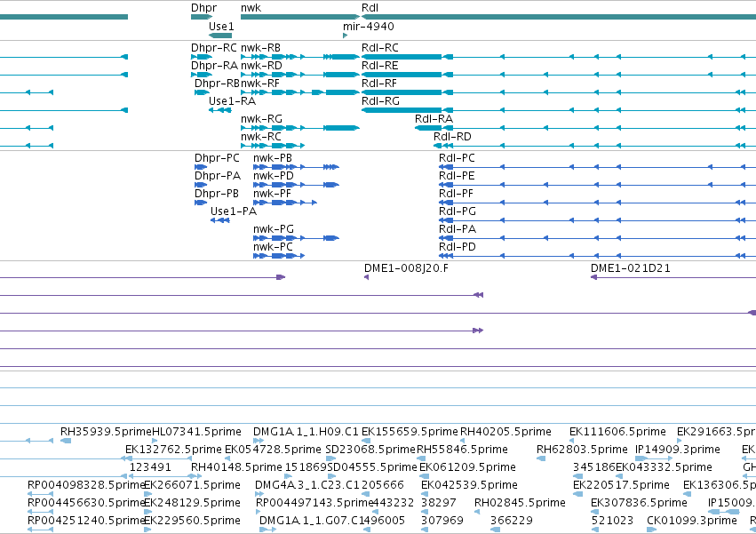Click the RH40148.5prime EST label

(236, 467)
